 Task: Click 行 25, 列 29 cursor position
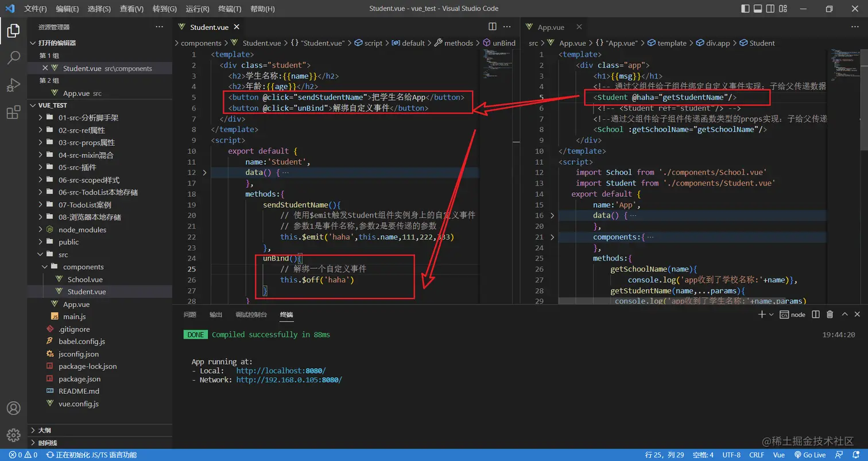click(x=664, y=455)
